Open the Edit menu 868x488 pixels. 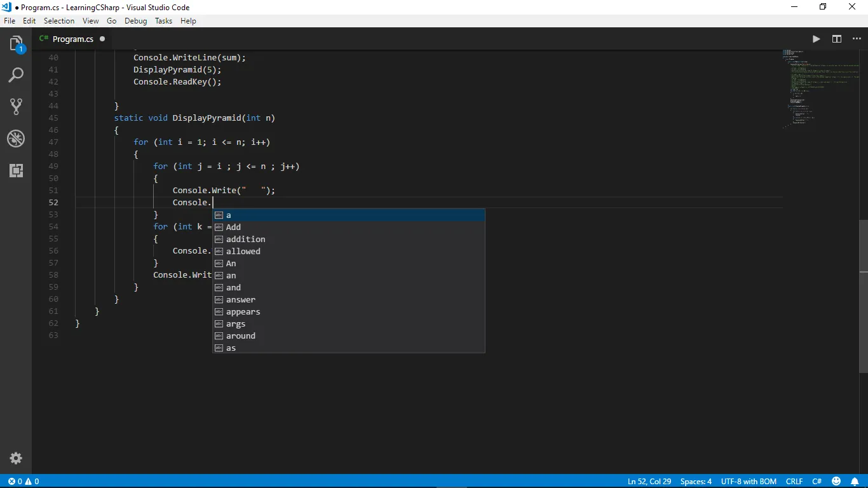(x=29, y=21)
